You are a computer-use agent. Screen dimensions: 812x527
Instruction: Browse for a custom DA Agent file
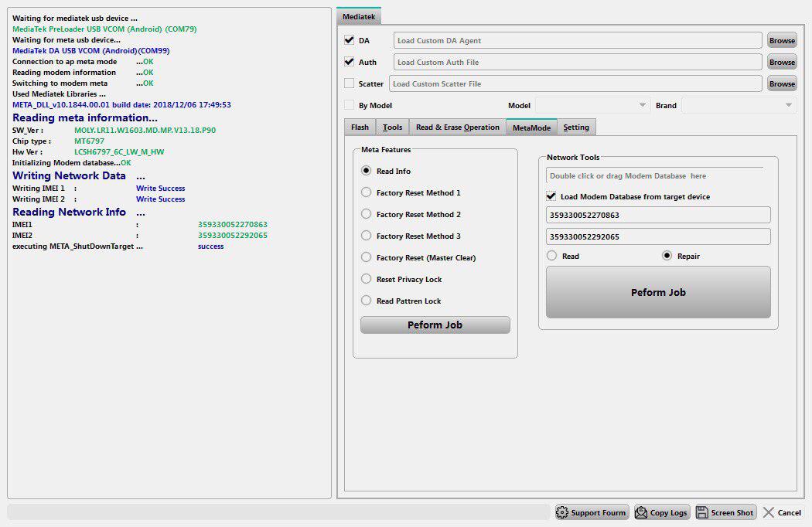click(x=782, y=40)
